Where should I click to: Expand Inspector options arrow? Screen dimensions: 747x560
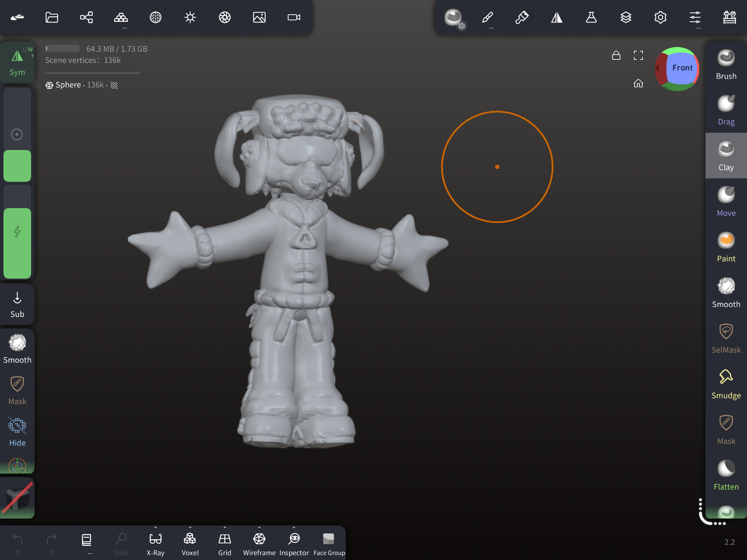pos(294,527)
